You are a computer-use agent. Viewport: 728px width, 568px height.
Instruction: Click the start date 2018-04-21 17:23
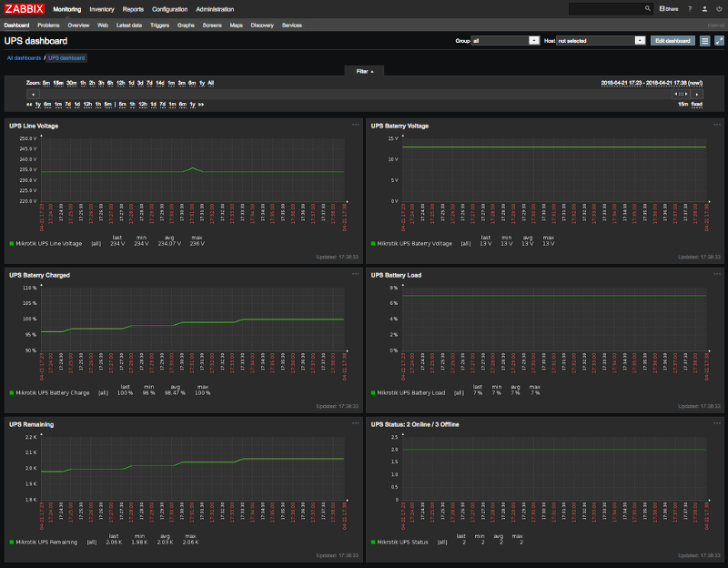point(622,83)
